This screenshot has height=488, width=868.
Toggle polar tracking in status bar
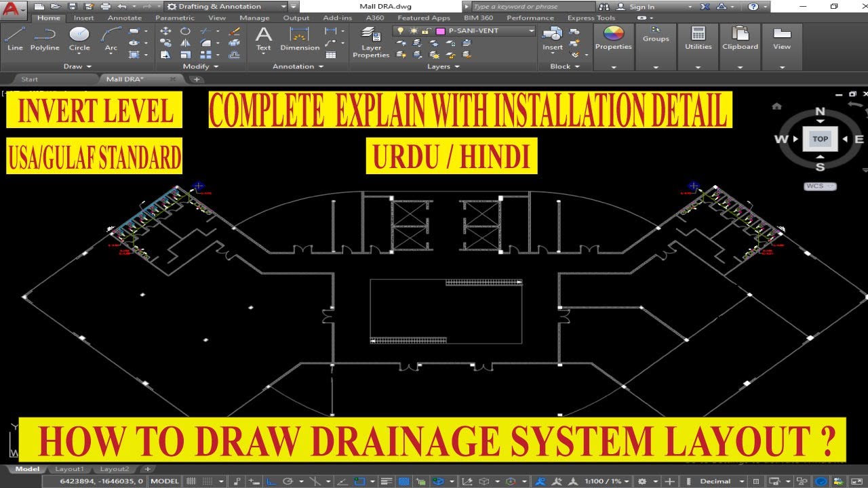(x=288, y=481)
